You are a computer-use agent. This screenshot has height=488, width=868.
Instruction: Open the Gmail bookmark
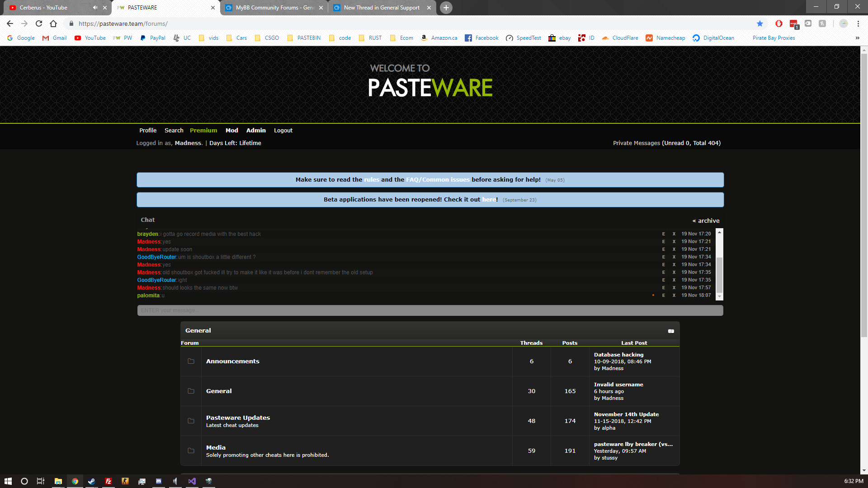55,38
